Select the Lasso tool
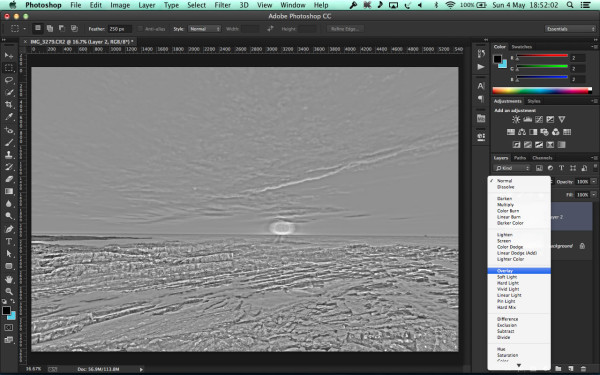 9,80
